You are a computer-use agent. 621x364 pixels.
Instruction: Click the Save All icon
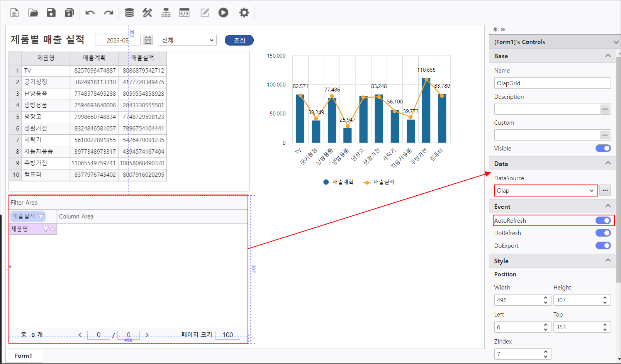(70, 13)
